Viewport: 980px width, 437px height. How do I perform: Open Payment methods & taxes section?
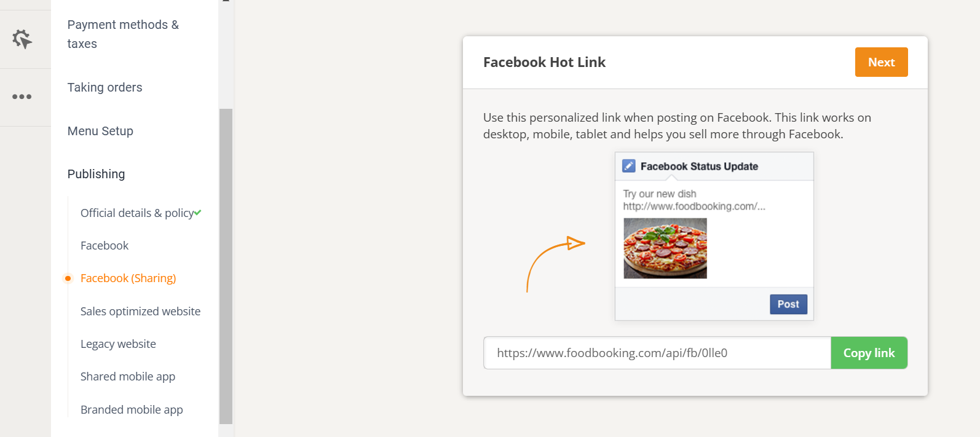(123, 34)
